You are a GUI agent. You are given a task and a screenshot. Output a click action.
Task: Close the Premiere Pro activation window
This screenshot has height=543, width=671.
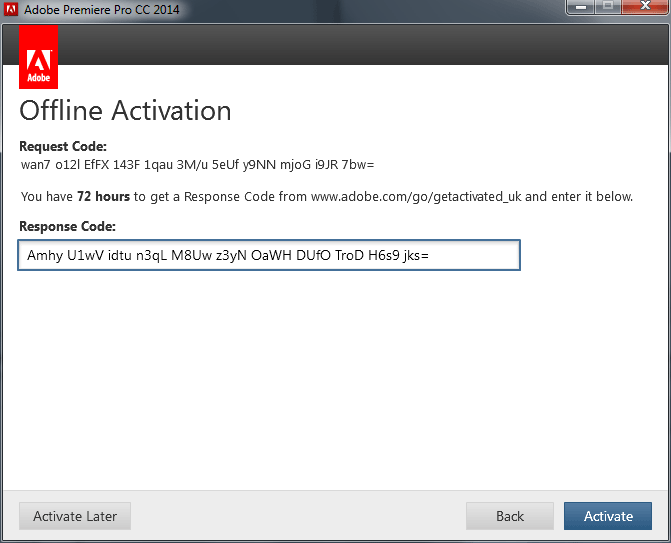646,6
